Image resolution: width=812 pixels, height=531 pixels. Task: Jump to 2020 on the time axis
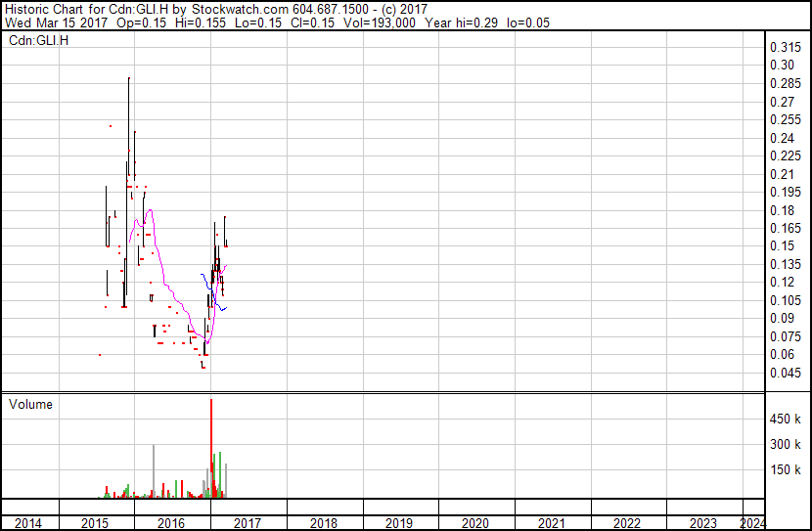pos(475,523)
